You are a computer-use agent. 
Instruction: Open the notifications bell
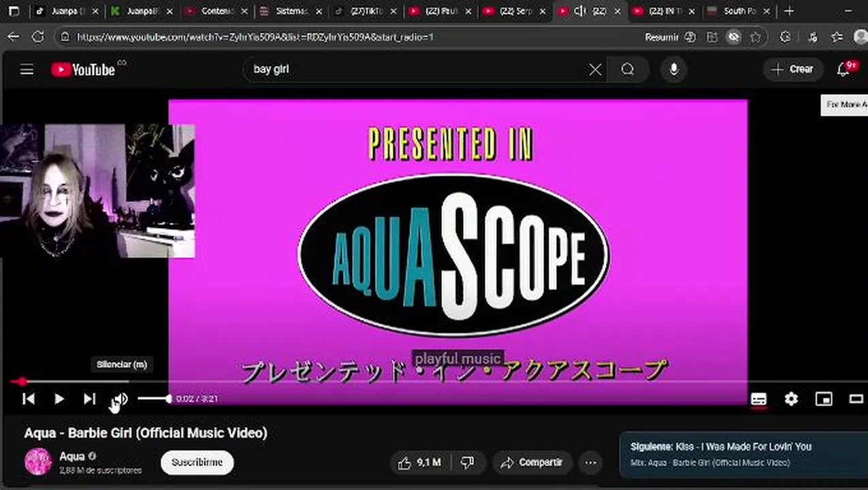point(844,69)
